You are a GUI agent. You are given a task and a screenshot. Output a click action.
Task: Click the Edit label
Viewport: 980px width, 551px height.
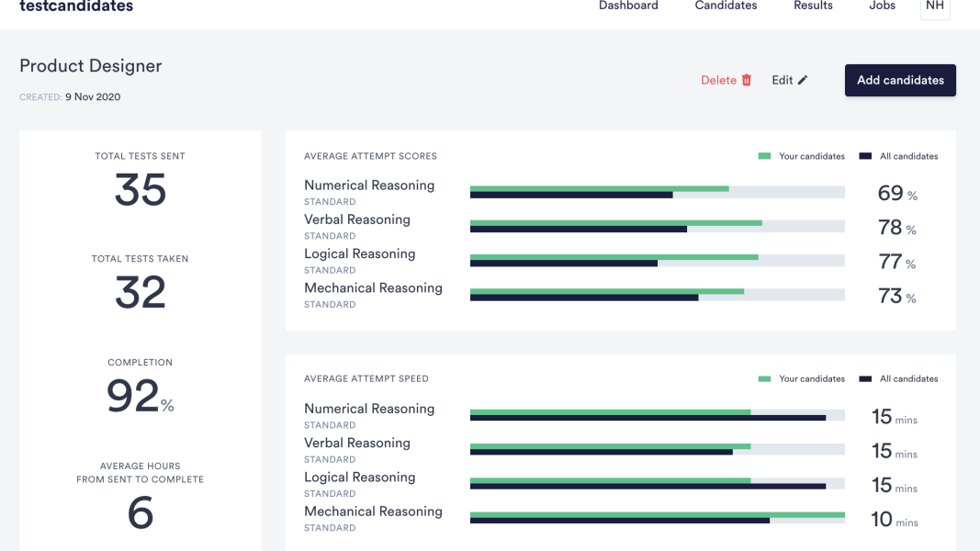(x=783, y=80)
